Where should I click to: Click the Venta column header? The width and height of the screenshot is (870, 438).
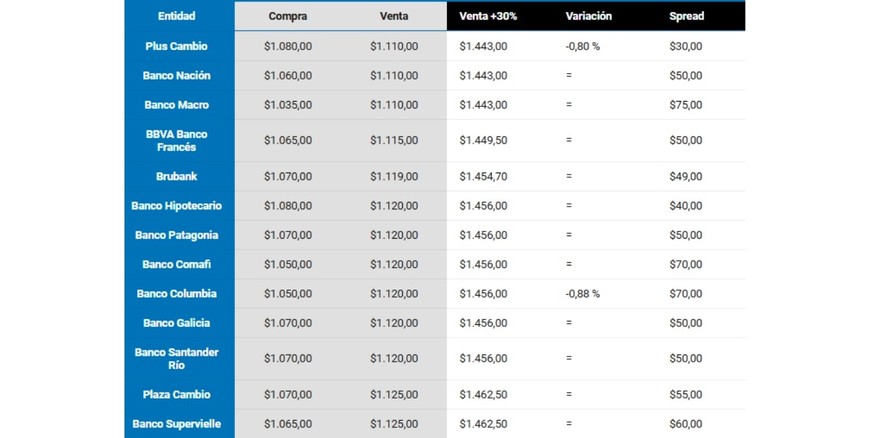pyautogui.click(x=394, y=16)
